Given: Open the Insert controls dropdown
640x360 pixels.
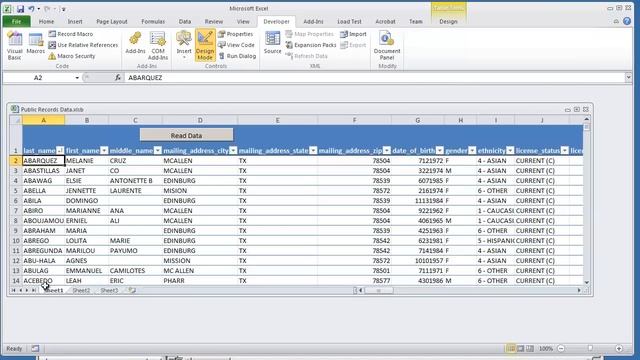Looking at the screenshot, I should point(184,45).
